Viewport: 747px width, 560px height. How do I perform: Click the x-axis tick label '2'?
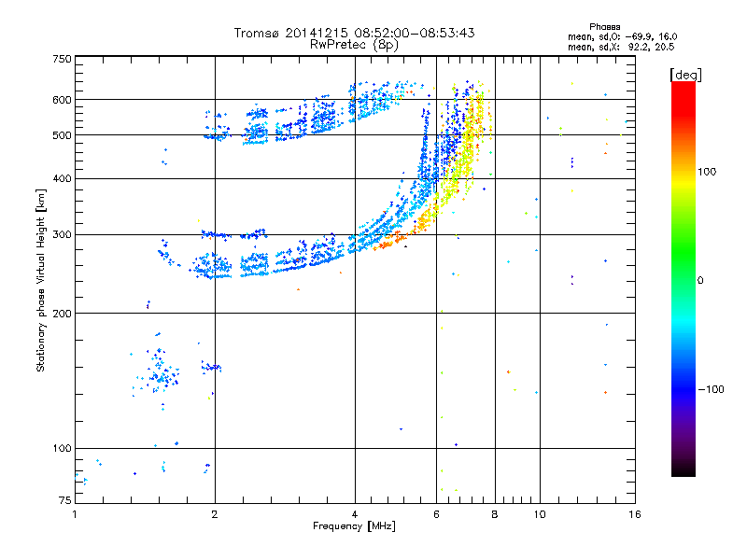[215, 514]
